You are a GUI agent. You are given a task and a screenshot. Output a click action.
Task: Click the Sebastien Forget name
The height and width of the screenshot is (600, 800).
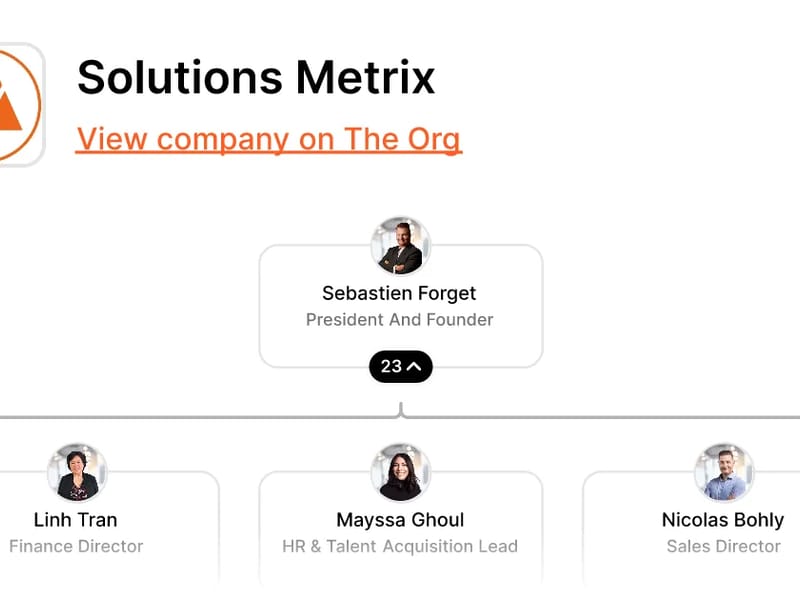click(x=399, y=293)
